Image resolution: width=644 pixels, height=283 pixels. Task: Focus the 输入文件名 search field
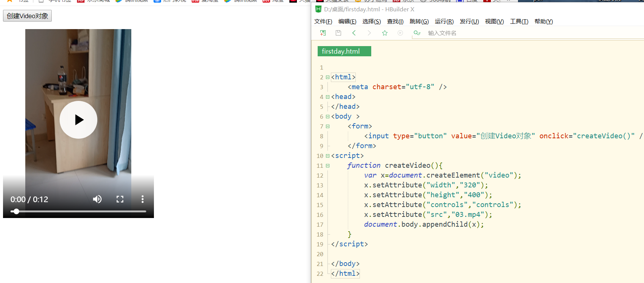528,33
